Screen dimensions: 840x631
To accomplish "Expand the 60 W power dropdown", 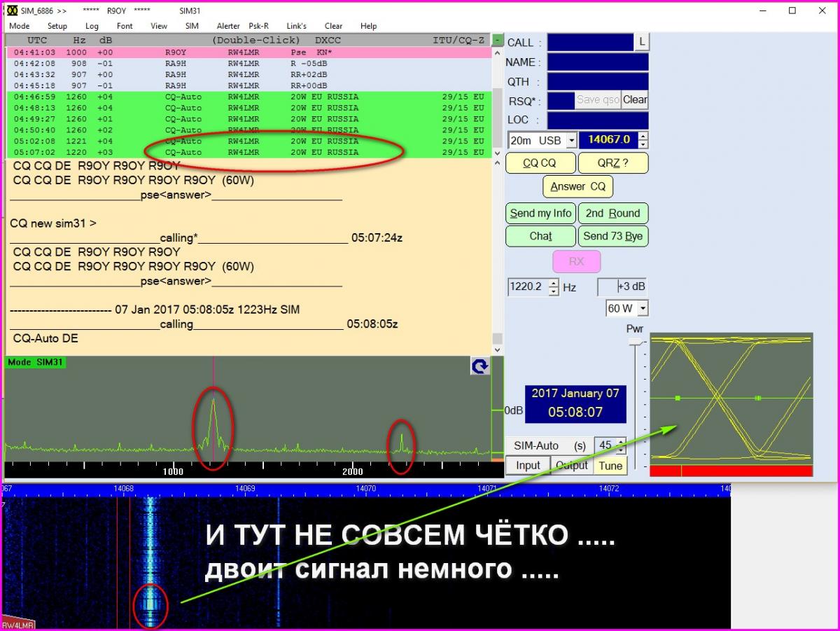I will point(643,309).
